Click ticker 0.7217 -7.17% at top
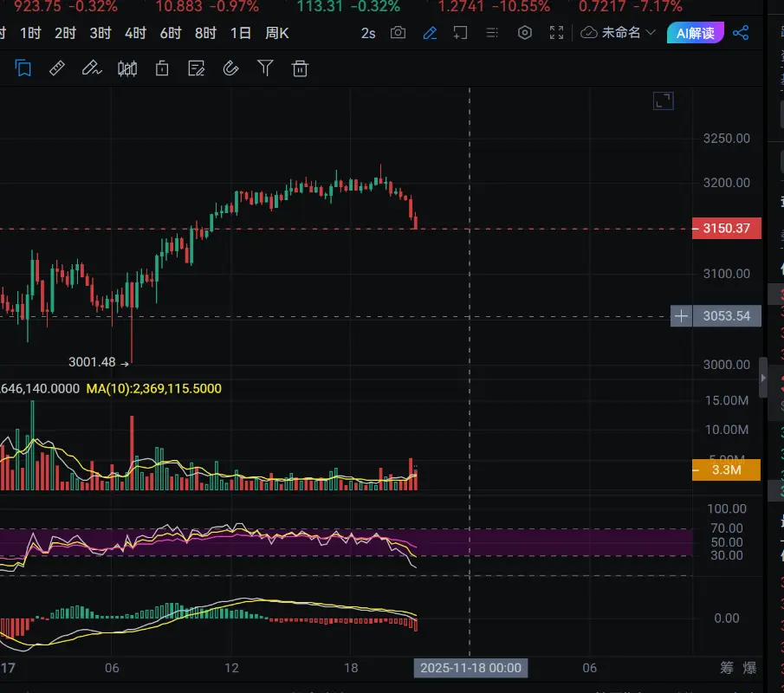The width and height of the screenshot is (784, 693). point(630,7)
